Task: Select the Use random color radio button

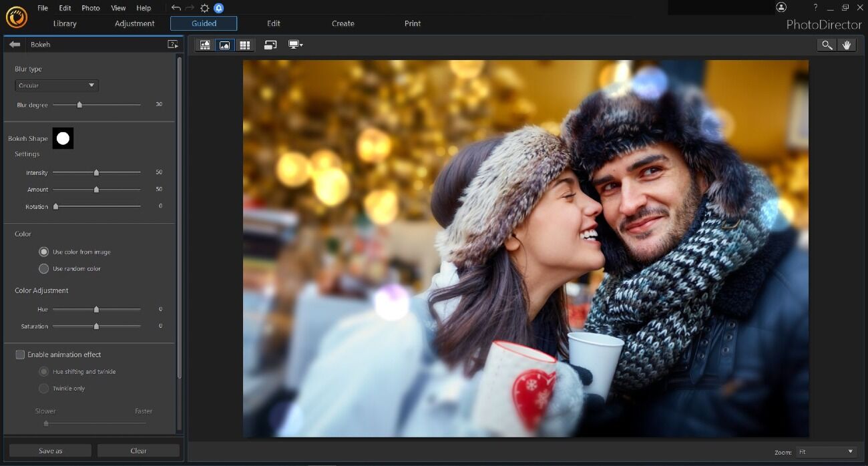Action: click(43, 268)
